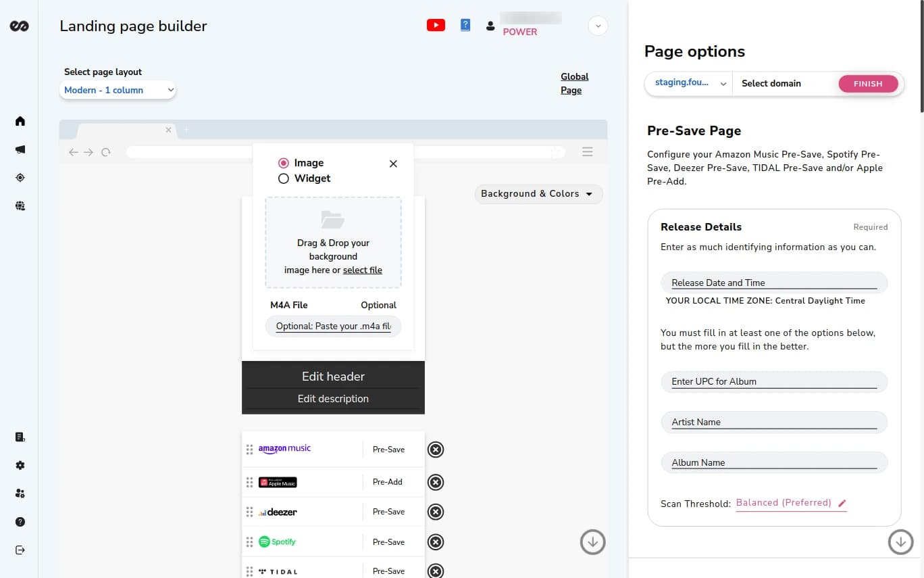Click the preview browser tab close
The width and height of the screenshot is (924, 578).
pyautogui.click(x=169, y=130)
